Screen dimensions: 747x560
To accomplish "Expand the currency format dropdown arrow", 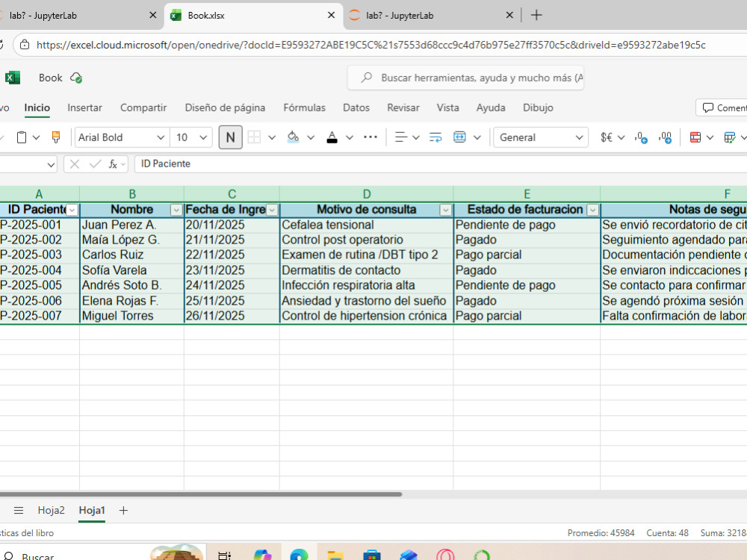I will [x=621, y=137].
